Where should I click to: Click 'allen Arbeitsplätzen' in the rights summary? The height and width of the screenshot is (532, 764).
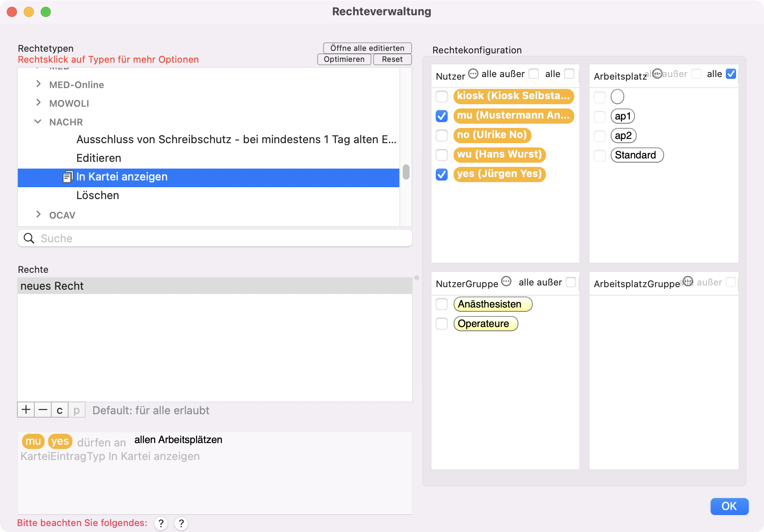click(178, 440)
